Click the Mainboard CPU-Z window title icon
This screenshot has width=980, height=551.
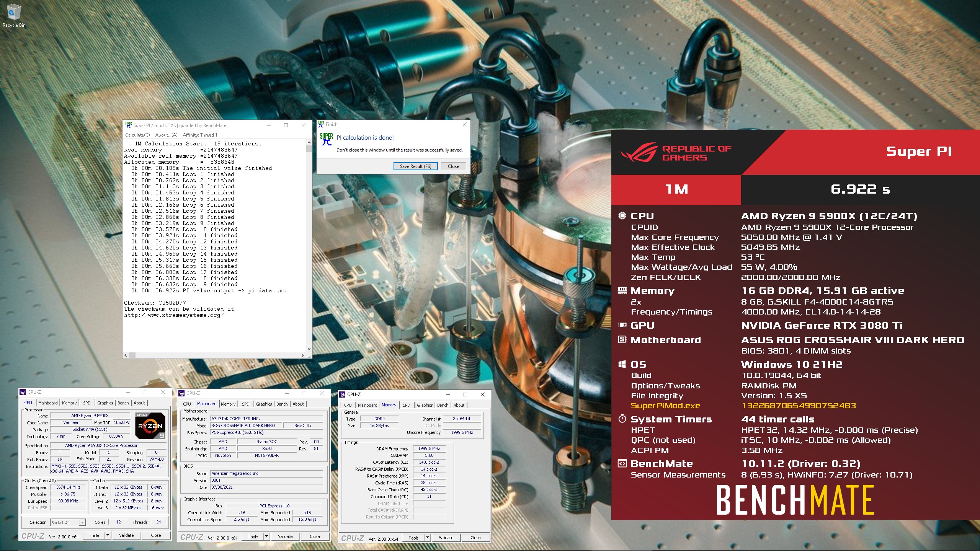pyautogui.click(x=182, y=393)
